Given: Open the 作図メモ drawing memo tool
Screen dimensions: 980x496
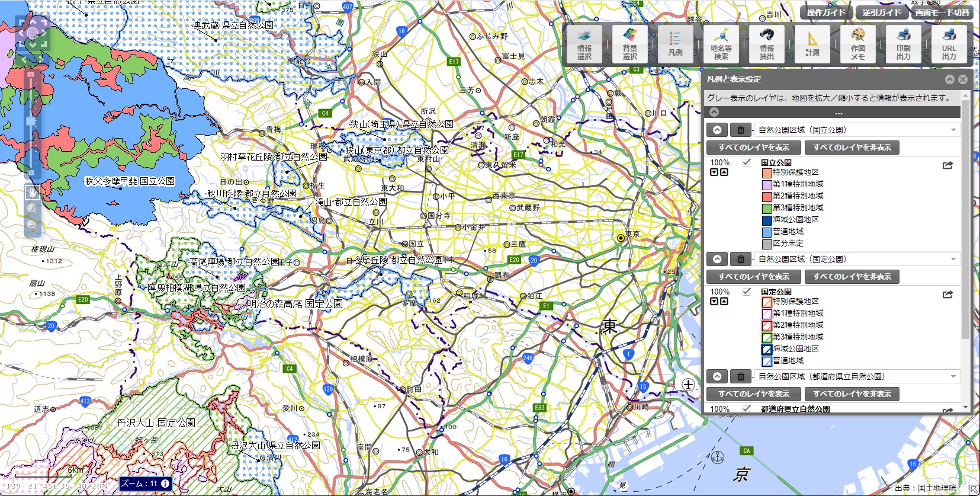Looking at the screenshot, I should (858, 43).
